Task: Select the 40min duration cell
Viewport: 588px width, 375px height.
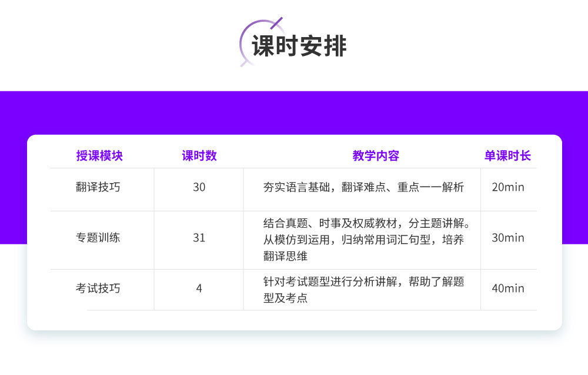Action: click(507, 288)
